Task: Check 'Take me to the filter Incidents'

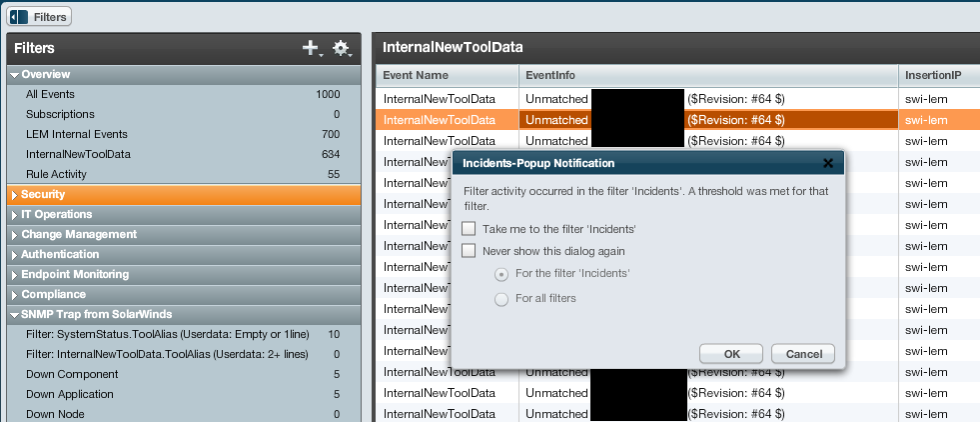Action: [469, 229]
